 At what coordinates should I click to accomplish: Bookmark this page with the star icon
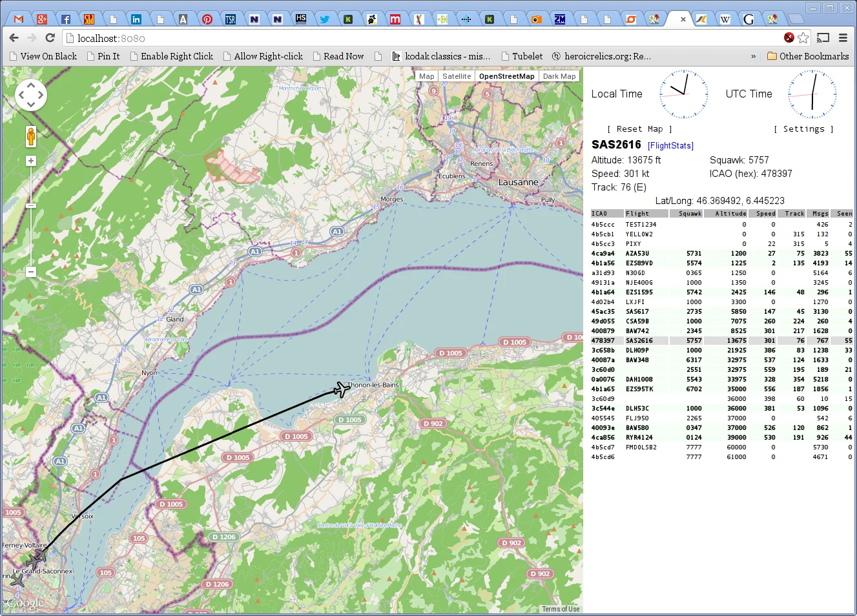tap(803, 38)
